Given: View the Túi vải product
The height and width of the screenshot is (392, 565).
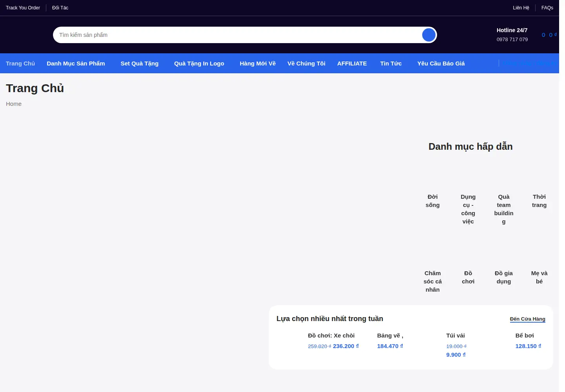Looking at the screenshot, I should pyautogui.click(x=456, y=336).
